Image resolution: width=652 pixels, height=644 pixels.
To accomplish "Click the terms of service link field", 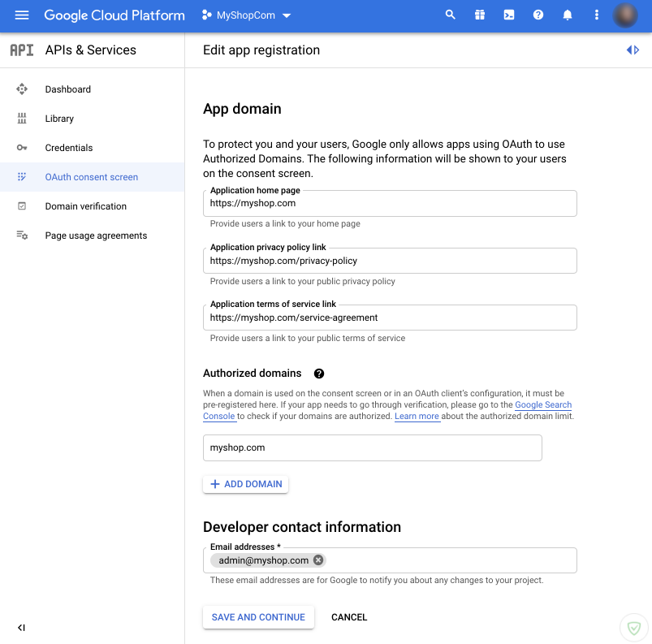I will tap(390, 318).
